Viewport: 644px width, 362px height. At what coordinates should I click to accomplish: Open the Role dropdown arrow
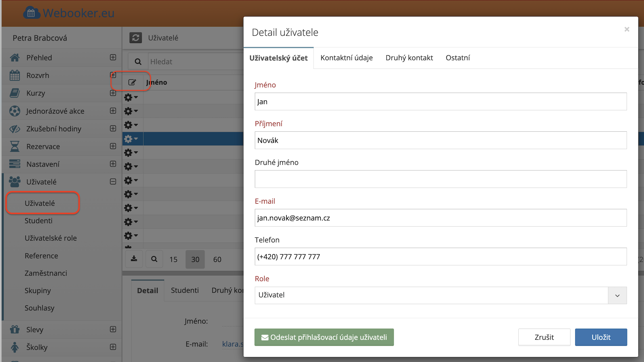tap(617, 295)
